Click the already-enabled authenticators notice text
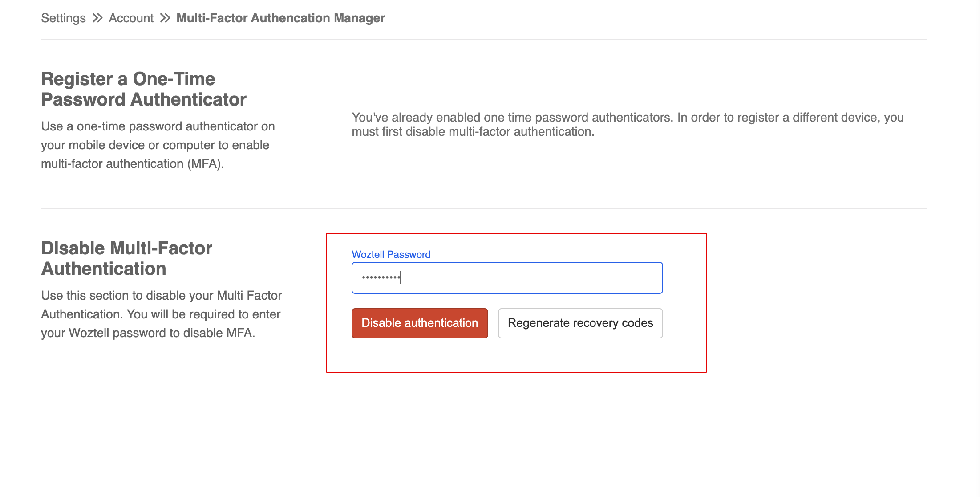980x497 pixels. (x=627, y=124)
